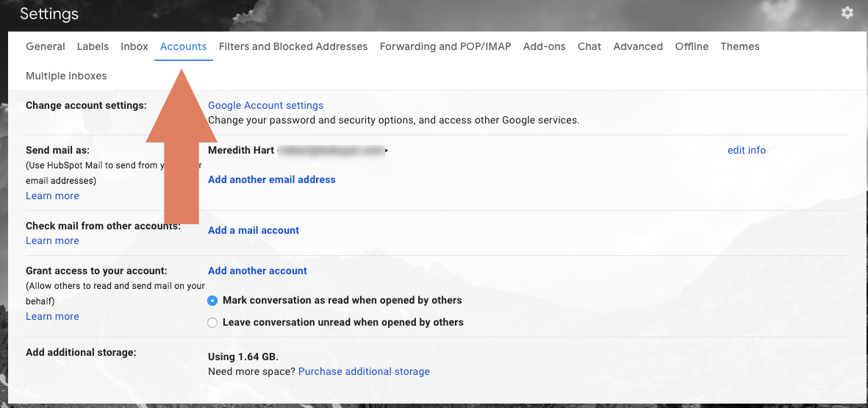Screen dimensions: 868x408
Task: Switch to the Themes tab
Action: tap(740, 46)
